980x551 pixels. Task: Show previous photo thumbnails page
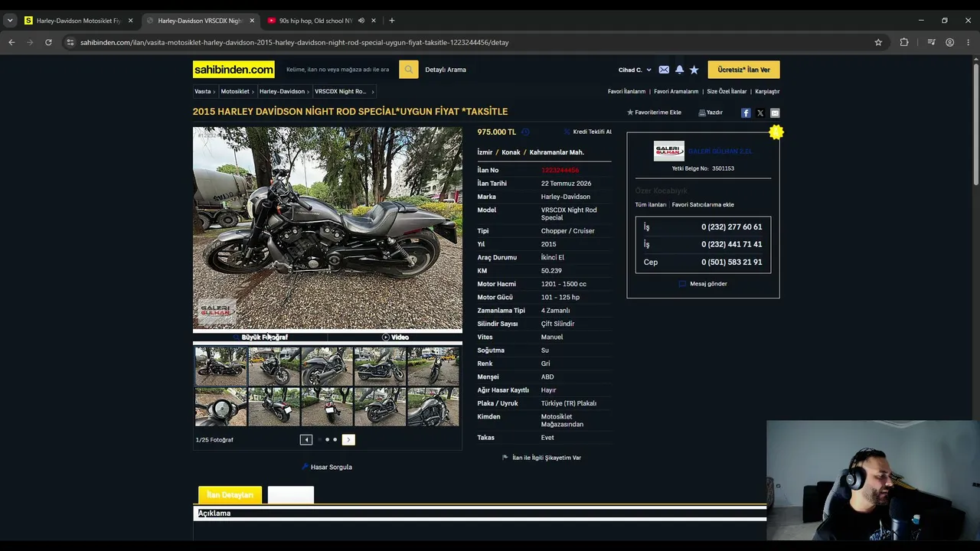306,439
